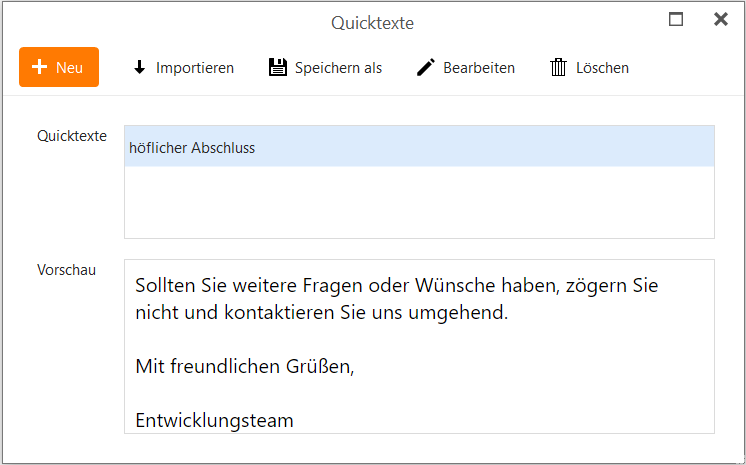
Task: Click the floppy disk save icon
Action: point(278,68)
